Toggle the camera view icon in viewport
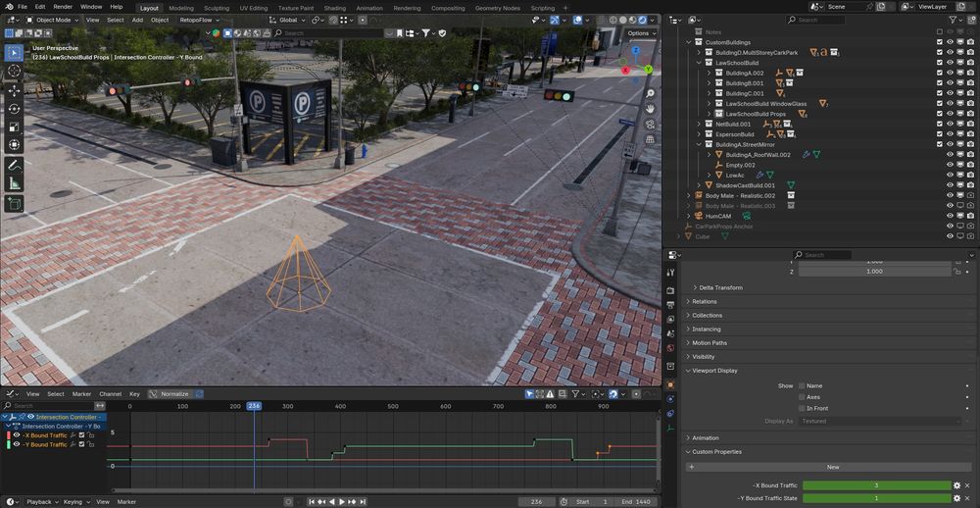The width and height of the screenshot is (980, 508). (650, 124)
